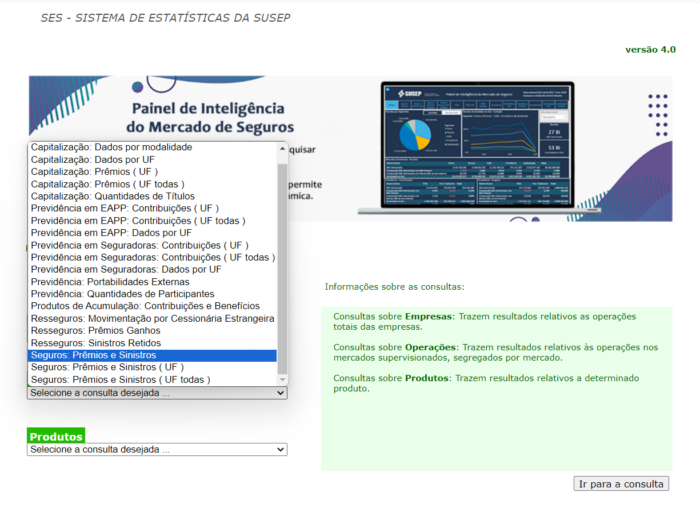Select Previdência em Seguradoras: Dados por UF

point(152,270)
